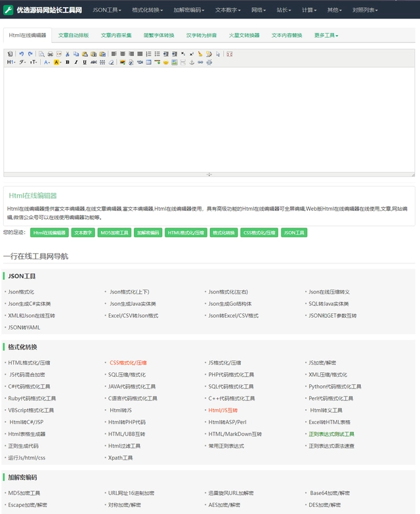This screenshot has width=420, height=514.
Task: Open the 汉字转为拼音 tab
Action: pos(202,35)
